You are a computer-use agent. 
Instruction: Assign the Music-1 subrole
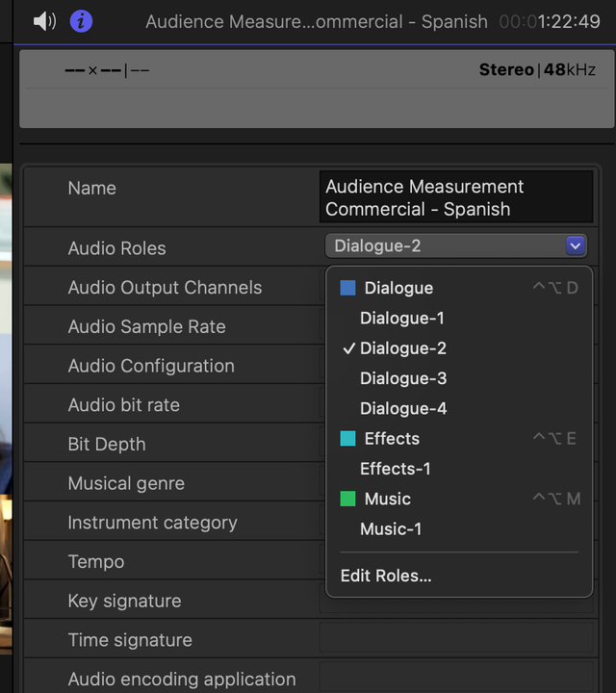[390, 528]
